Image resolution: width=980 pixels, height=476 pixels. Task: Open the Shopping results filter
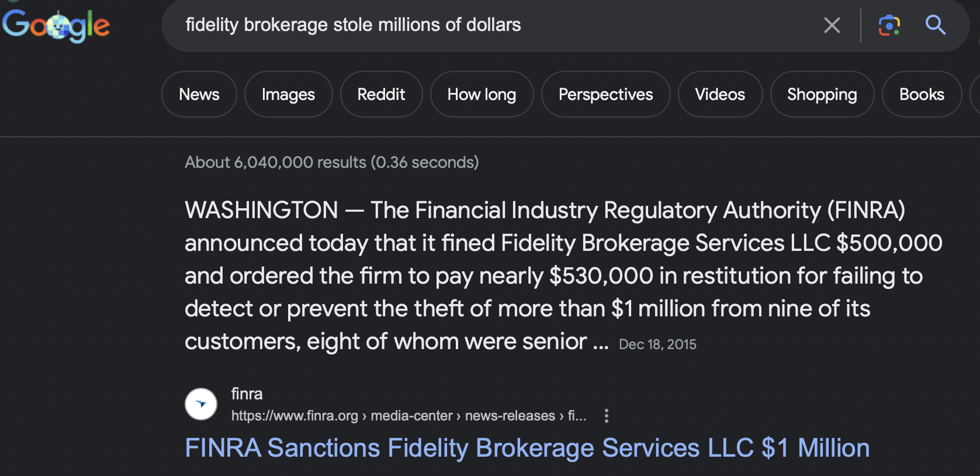822,94
